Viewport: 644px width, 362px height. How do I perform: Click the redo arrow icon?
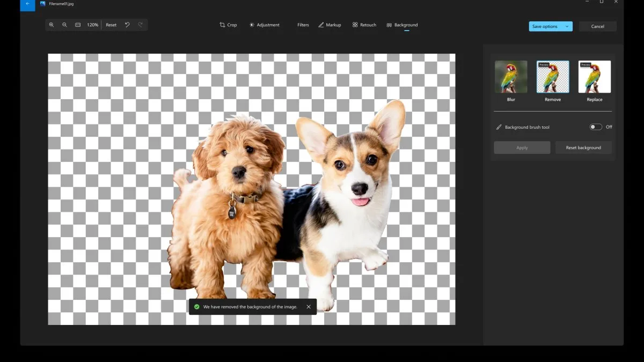coord(140,25)
